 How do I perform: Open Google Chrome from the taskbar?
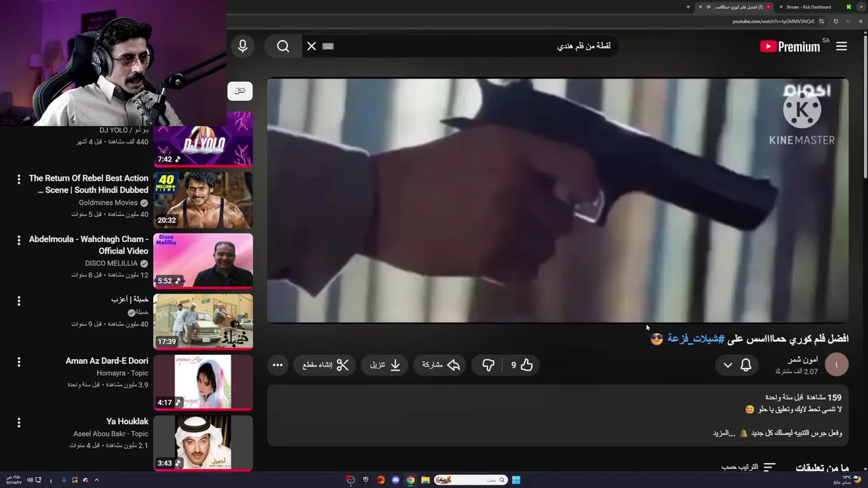point(410,480)
